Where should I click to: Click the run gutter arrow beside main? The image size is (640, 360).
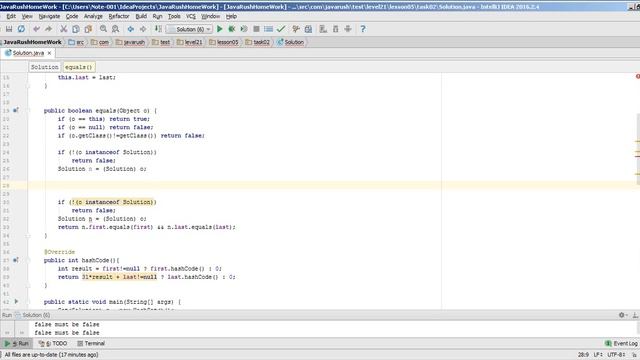[16, 301]
